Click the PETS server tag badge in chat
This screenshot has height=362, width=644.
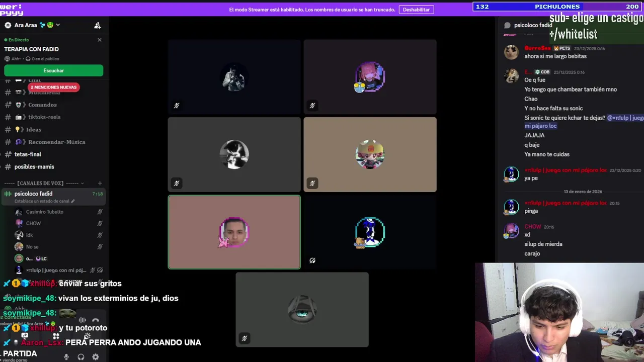(562, 48)
